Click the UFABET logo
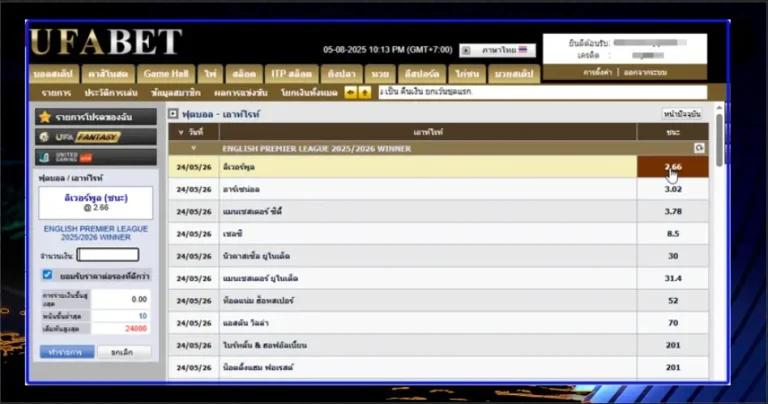Screen dimensions: 768x404 coord(106,42)
